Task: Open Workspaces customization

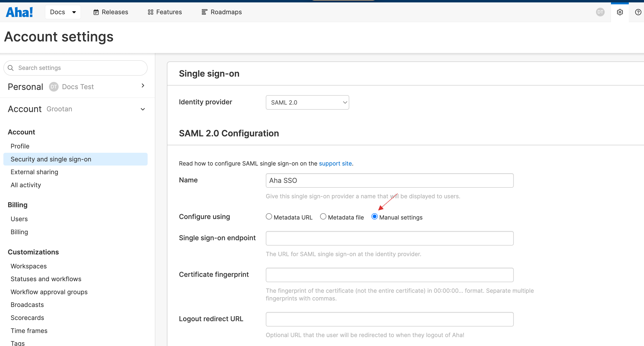Action: (x=28, y=266)
